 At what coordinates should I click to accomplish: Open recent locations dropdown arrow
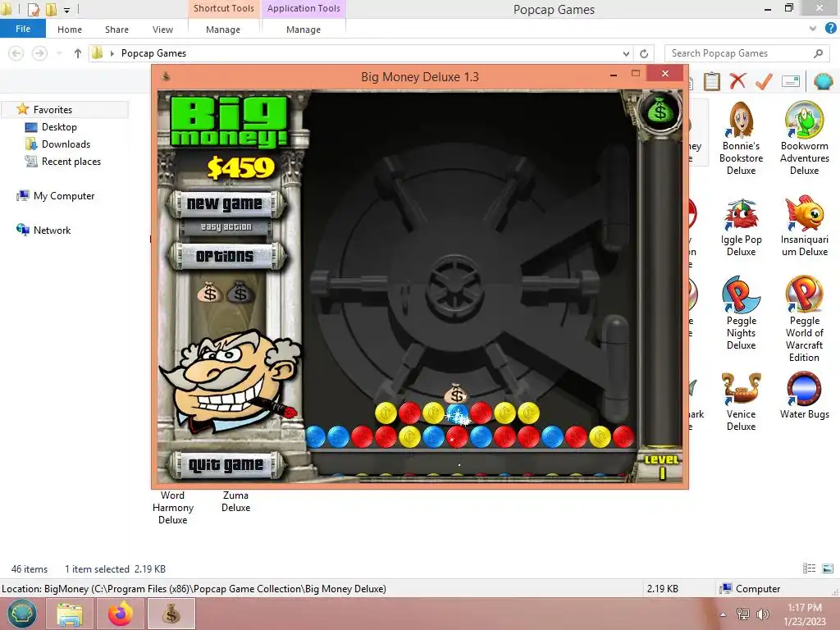point(59,53)
